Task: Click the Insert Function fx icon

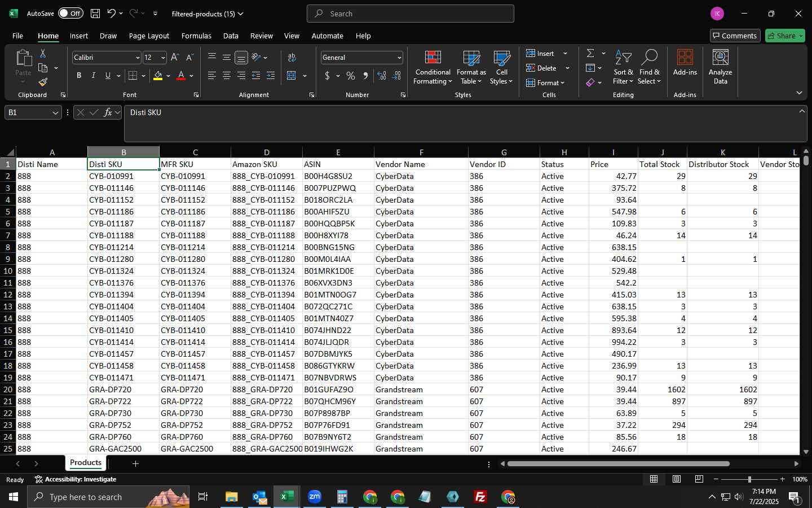Action: (108, 112)
